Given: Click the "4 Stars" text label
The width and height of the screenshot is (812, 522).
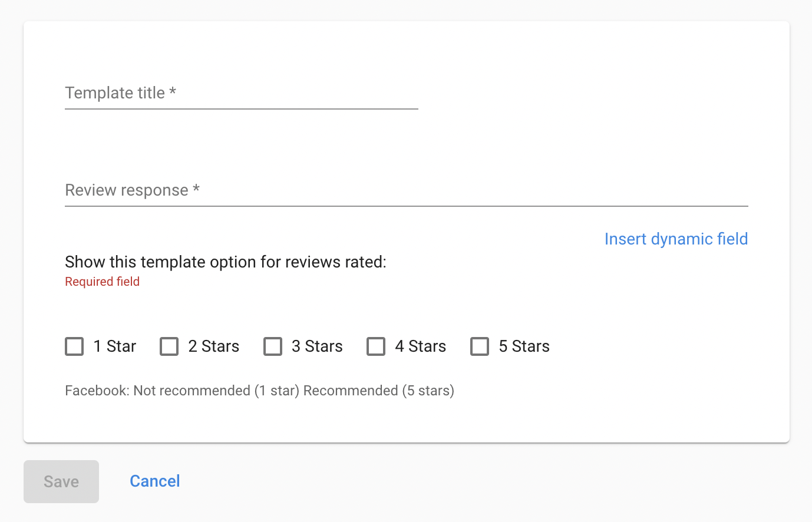Looking at the screenshot, I should [421, 346].
